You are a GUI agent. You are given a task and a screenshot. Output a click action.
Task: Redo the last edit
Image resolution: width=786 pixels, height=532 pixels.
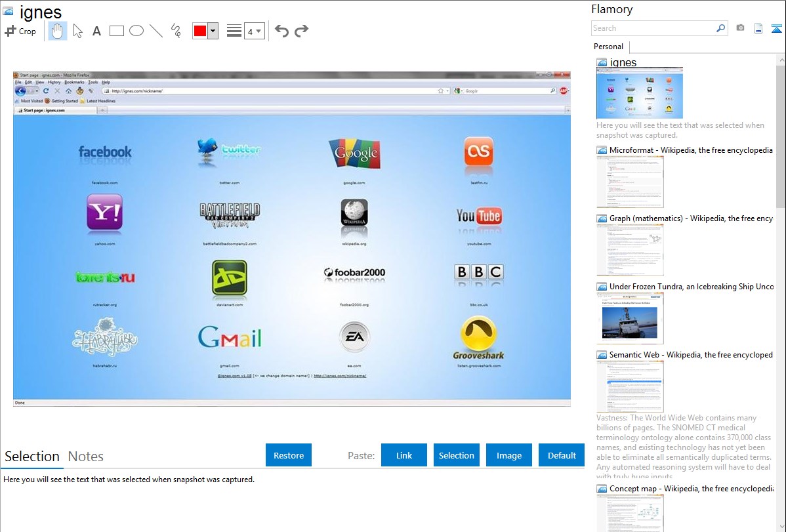[x=301, y=31]
